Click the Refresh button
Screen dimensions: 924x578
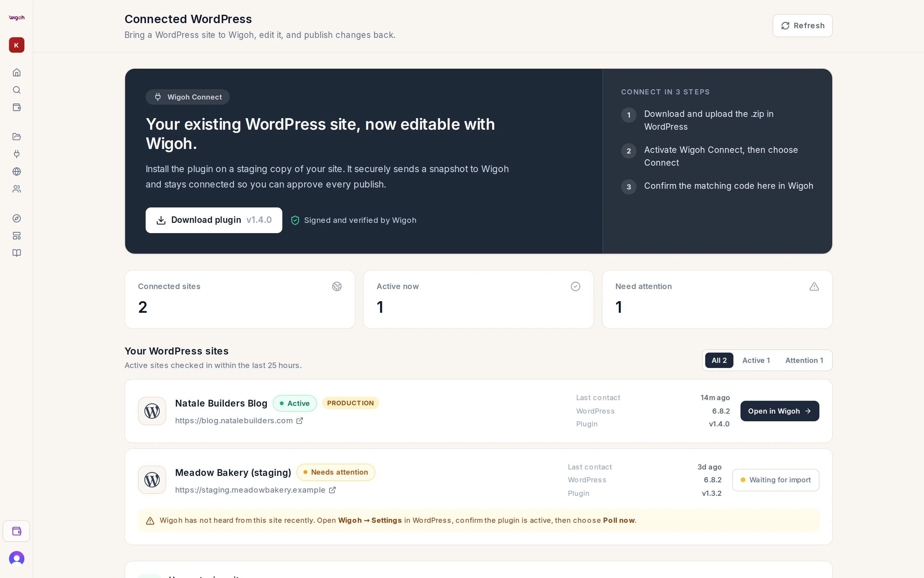point(803,26)
